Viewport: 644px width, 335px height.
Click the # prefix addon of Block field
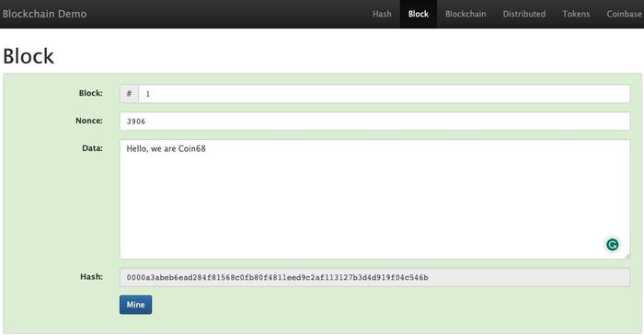click(x=129, y=94)
